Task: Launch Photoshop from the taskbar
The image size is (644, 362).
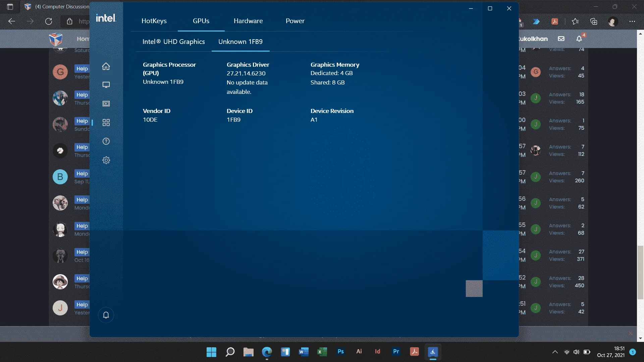Action: 341,352
